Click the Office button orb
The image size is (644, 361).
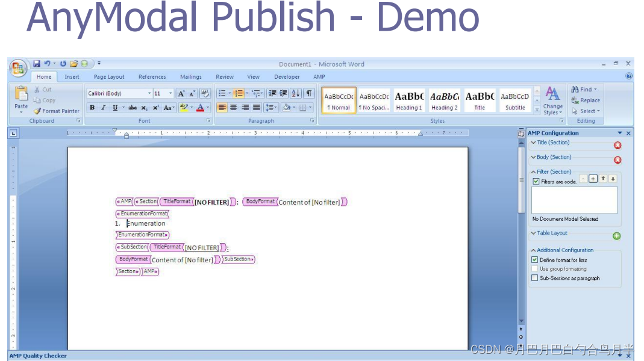[17, 68]
